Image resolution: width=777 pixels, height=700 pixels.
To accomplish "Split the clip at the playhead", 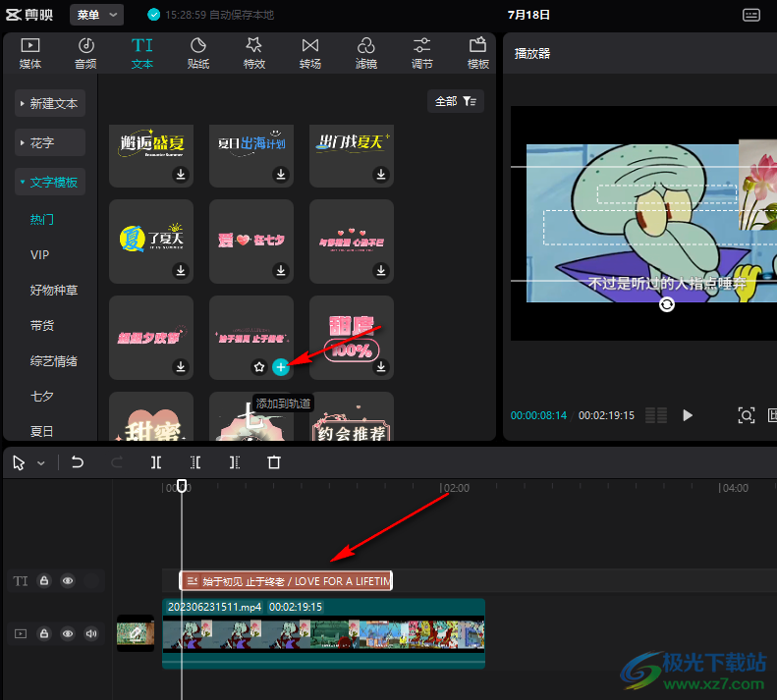I will tap(156, 462).
